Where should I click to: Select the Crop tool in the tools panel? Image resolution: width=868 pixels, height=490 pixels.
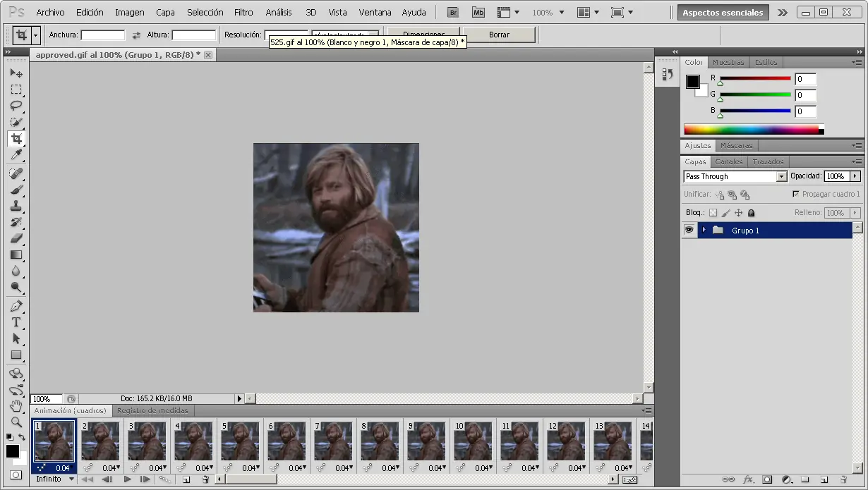tap(16, 138)
